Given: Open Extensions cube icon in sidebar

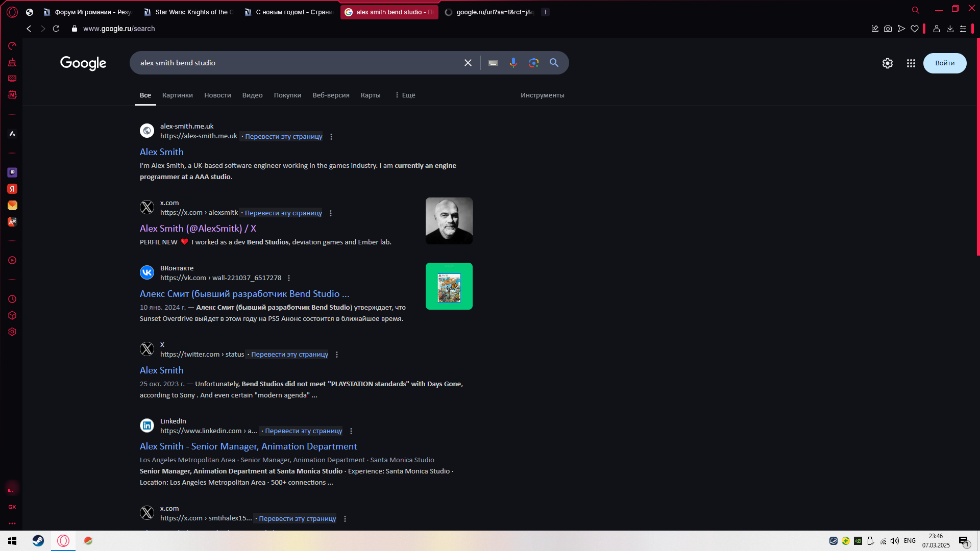Looking at the screenshot, I should 12,315.
